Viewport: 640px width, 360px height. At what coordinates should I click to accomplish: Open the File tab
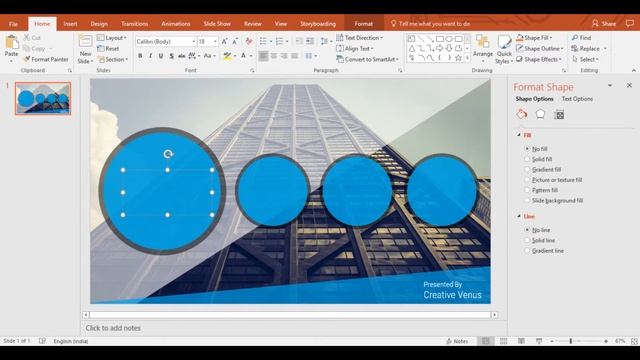(13, 24)
